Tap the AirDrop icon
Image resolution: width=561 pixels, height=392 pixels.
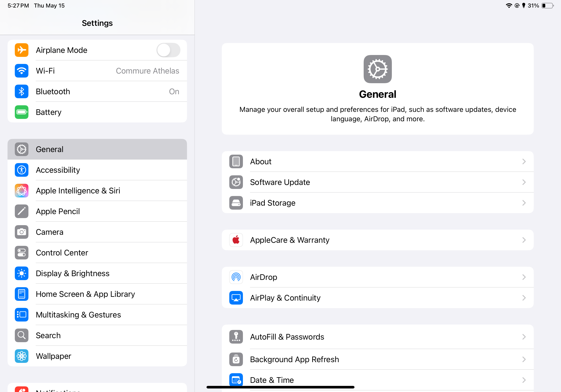click(236, 277)
